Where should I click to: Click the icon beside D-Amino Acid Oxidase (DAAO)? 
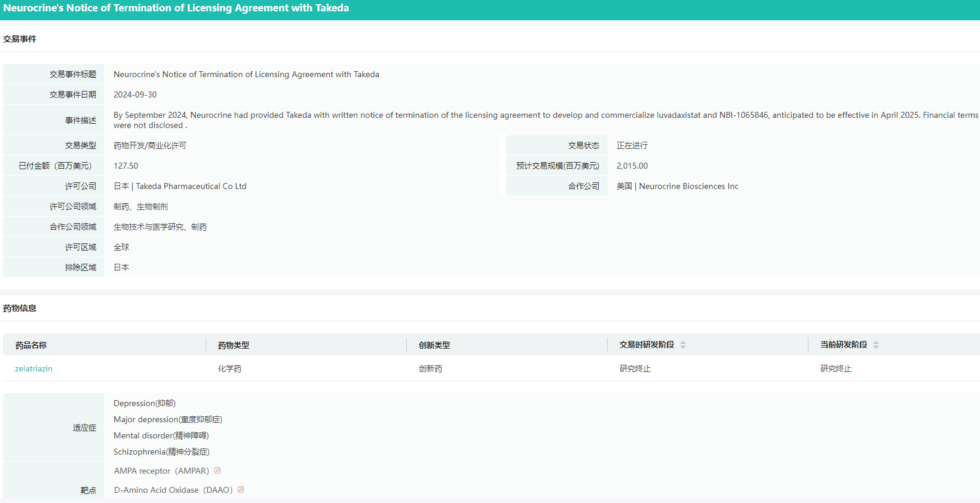[241, 490]
